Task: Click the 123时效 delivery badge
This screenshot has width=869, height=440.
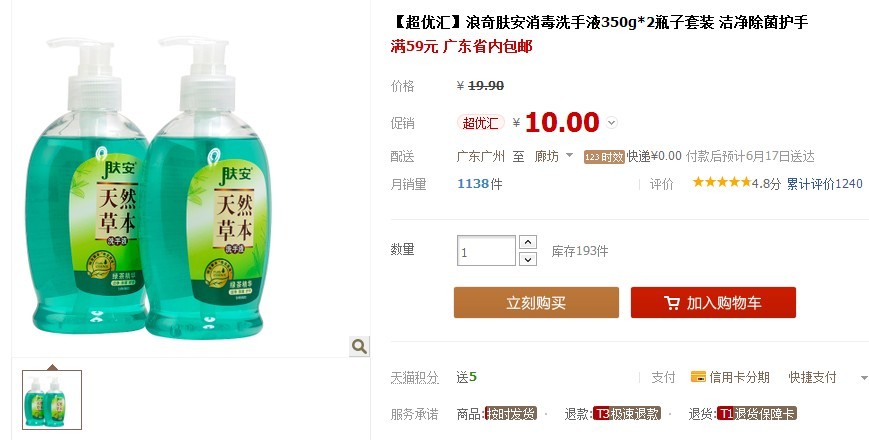Action: pos(604,157)
